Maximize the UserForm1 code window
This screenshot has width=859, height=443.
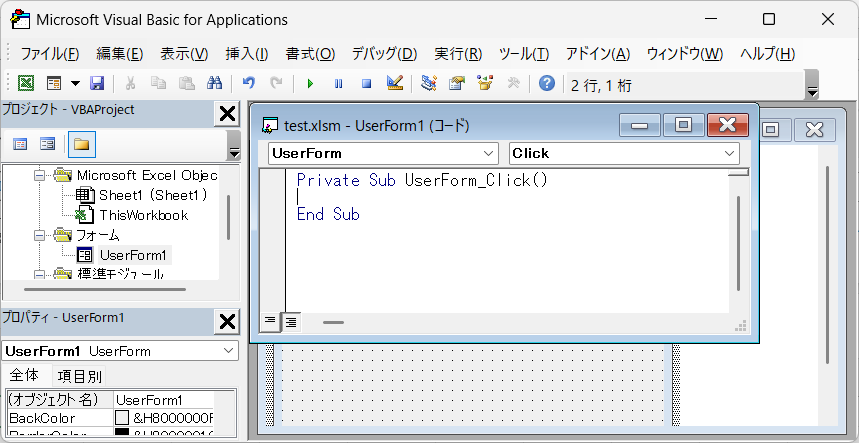coord(683,125)
